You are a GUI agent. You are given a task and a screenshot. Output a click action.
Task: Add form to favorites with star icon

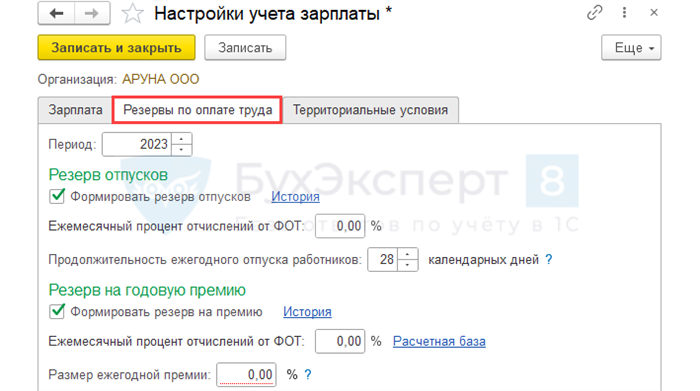click(x=133, y=13)
